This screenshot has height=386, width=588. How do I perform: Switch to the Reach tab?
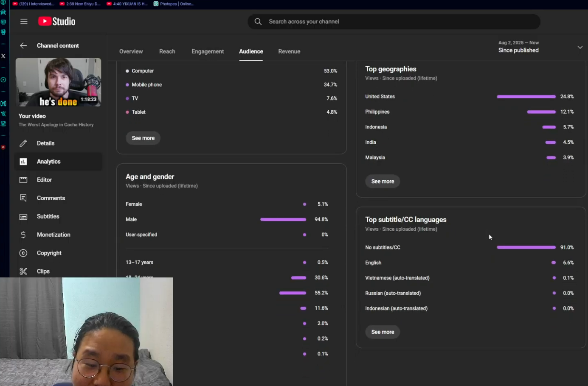(167, 51)
